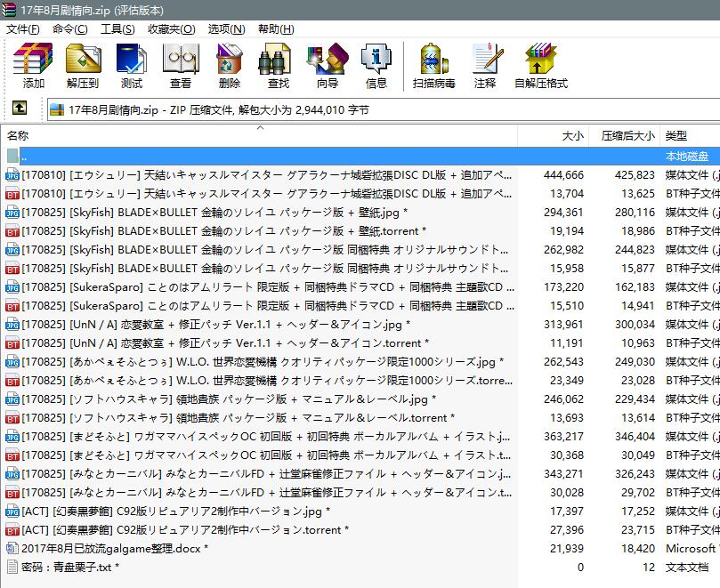Open the 选项(N) menu
The height and width of the screenshot is (588, 720).
pyautogui.click(x=226, y=29)
